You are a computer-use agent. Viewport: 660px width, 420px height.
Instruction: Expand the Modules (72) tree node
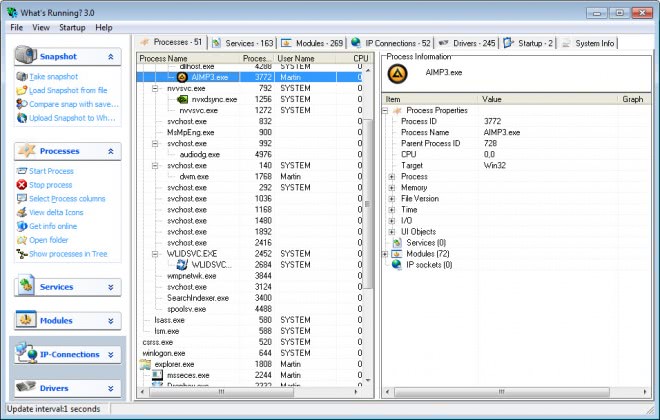(x=386, y=253)
